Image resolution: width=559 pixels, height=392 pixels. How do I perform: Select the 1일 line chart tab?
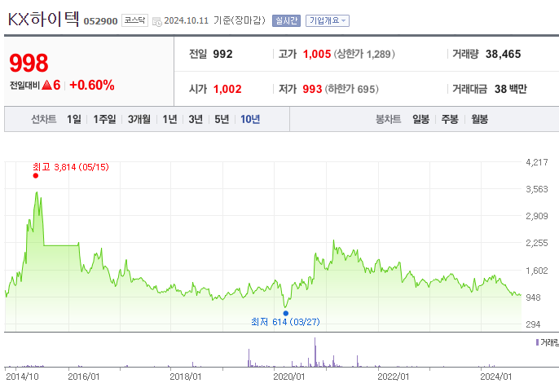pyautogui.click(x=74, y=119)
